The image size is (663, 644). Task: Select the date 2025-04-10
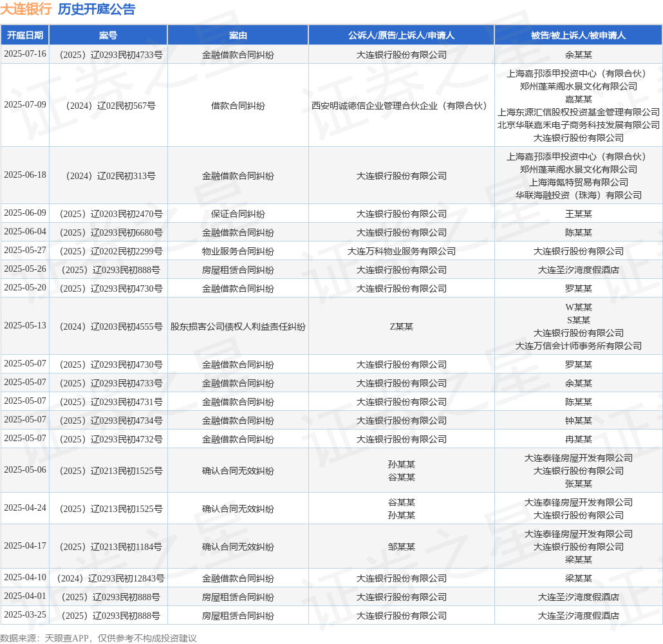click(25, 578)
